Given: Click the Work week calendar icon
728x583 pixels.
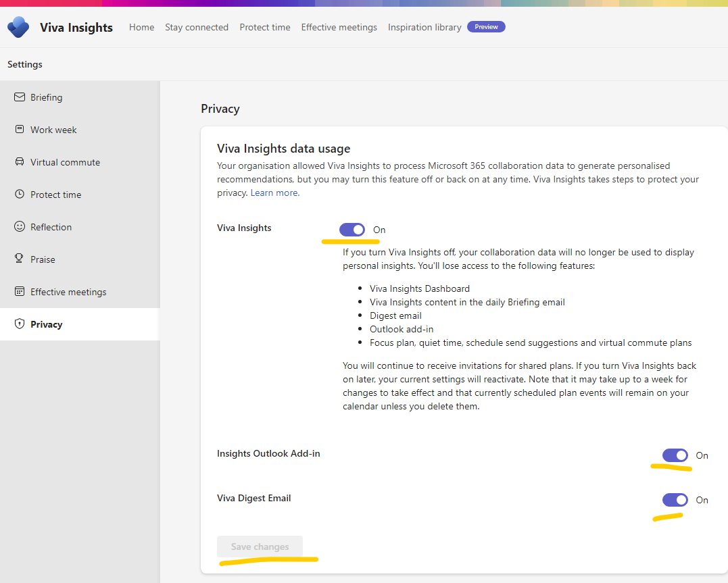Looking at the screenshot, I should [20, 130].
